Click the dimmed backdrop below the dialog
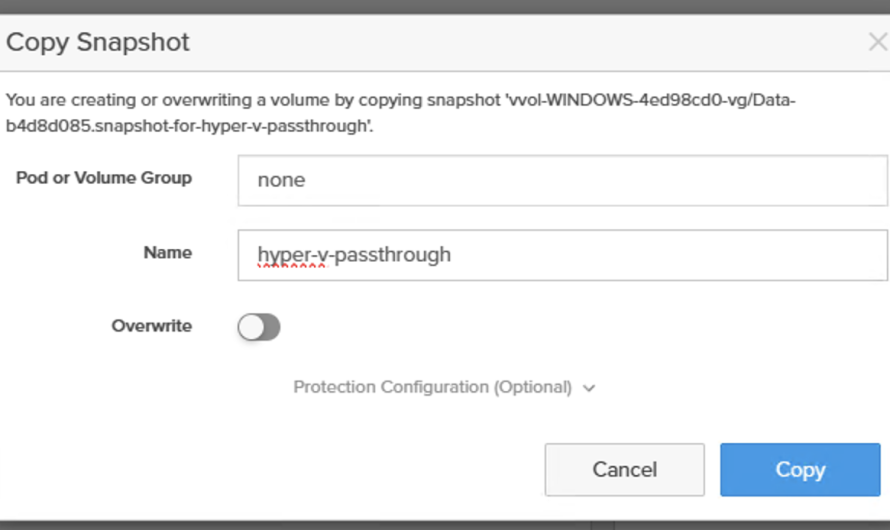Viewport: 890px width, 530px height. click(x=300, y=524)
